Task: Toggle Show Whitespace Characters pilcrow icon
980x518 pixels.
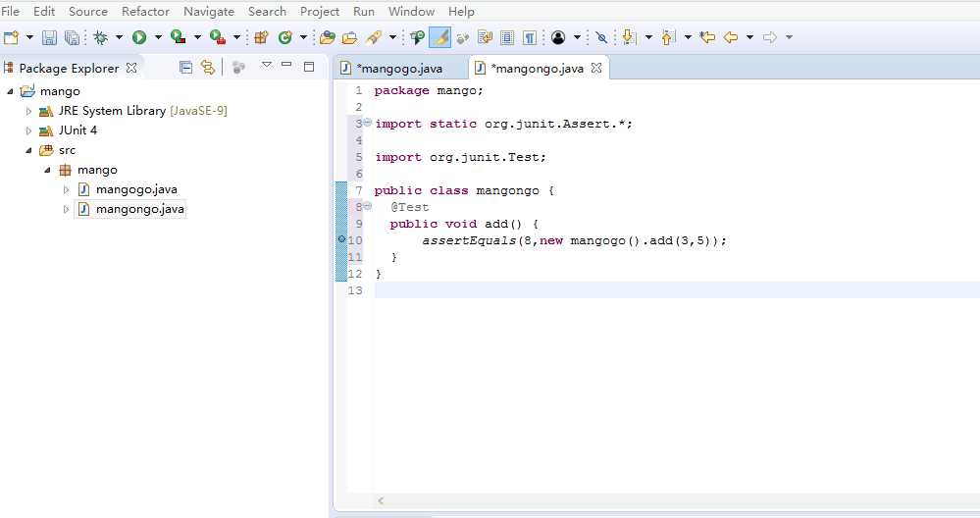Action: tap(530, 37)
